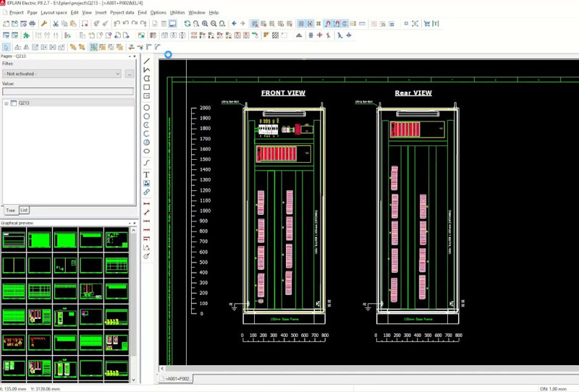Click the Zoom in magnifier icon
579x392 pixels.
[x=205, y=24]
